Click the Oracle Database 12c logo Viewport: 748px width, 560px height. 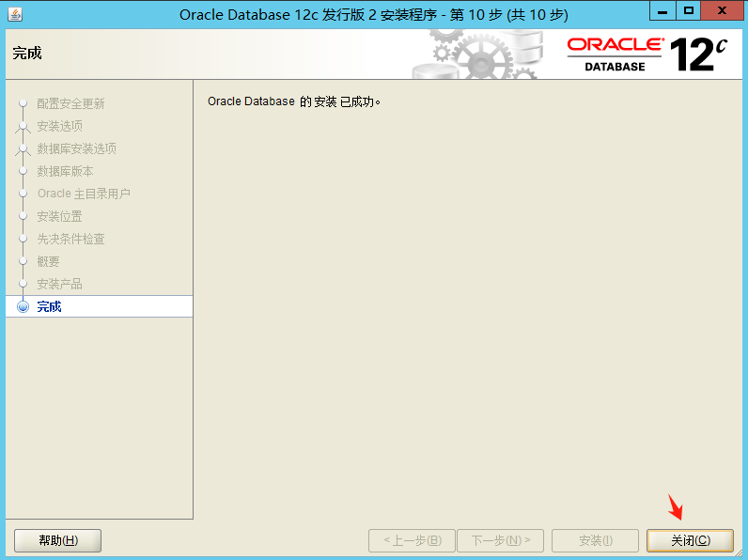click(647, 54)
